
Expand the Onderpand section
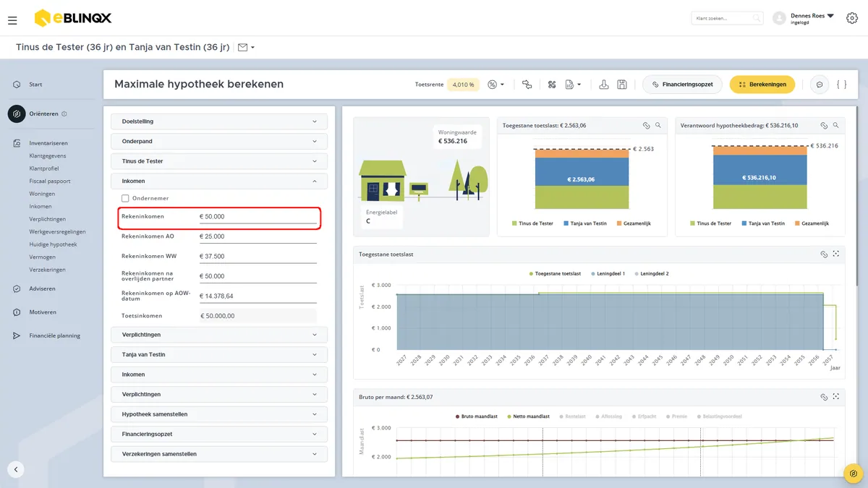[x=219, y=142]
